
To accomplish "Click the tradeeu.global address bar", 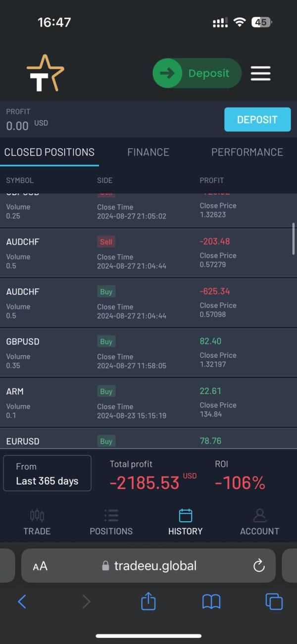I will [148, 566].
